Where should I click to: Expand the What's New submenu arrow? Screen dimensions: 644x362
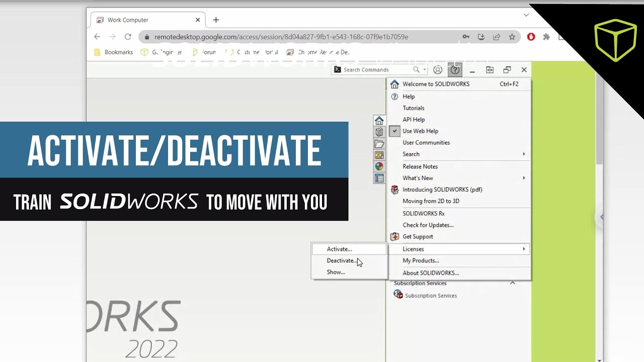click(524, 178)
